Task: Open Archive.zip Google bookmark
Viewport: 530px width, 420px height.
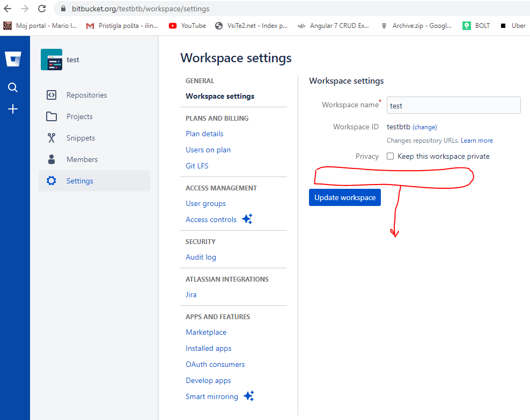Action: tap(416, 26)
